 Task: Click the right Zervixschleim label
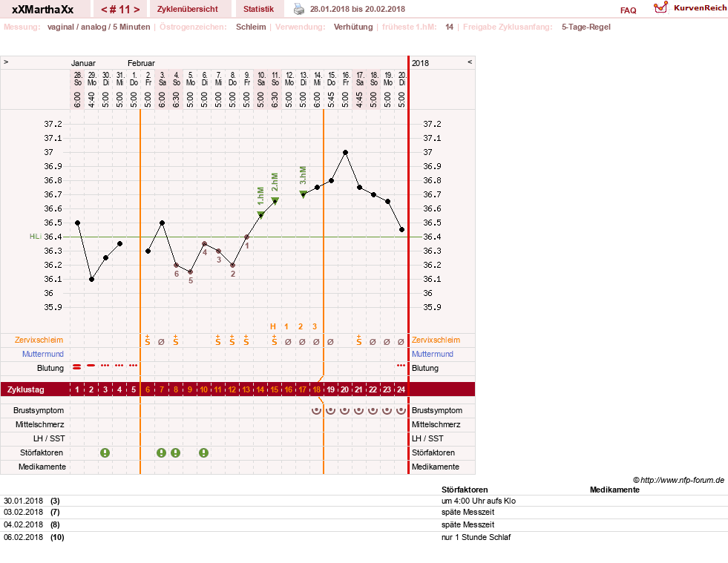click(436, 340)
